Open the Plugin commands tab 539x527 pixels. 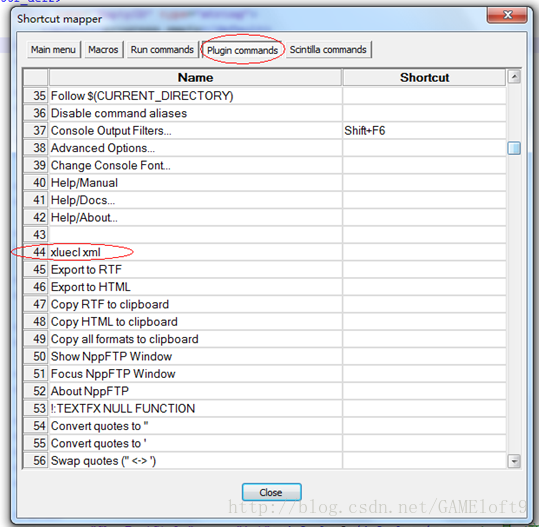click(x=242, y=50)
